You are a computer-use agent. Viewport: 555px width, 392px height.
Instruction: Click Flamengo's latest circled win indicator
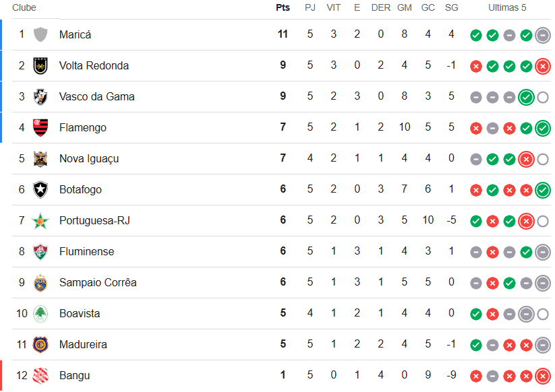click(x=542, y=128)
